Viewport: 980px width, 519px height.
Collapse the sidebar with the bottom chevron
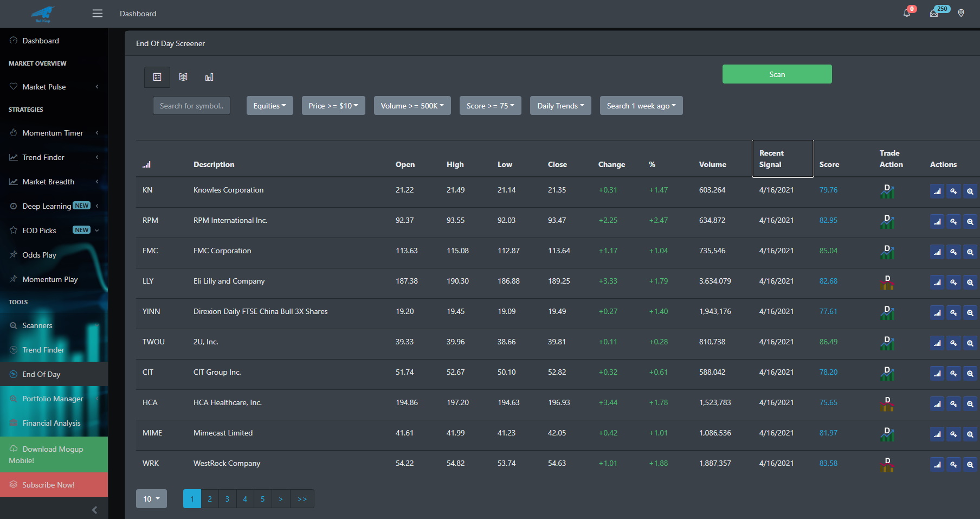click(x=95, y=510)
